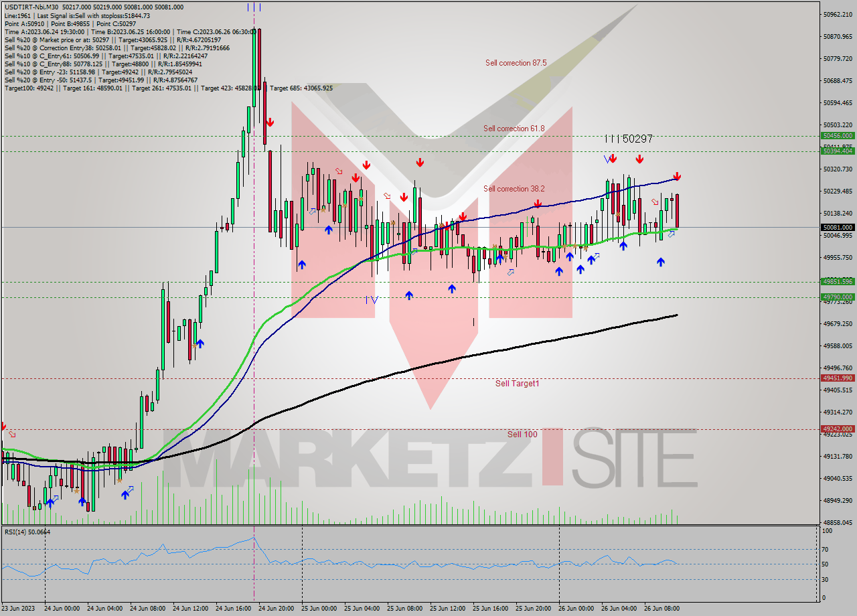857x616 pixels.
Task: Click the 'Sell 100' chart label
Action: click(522, 435)
